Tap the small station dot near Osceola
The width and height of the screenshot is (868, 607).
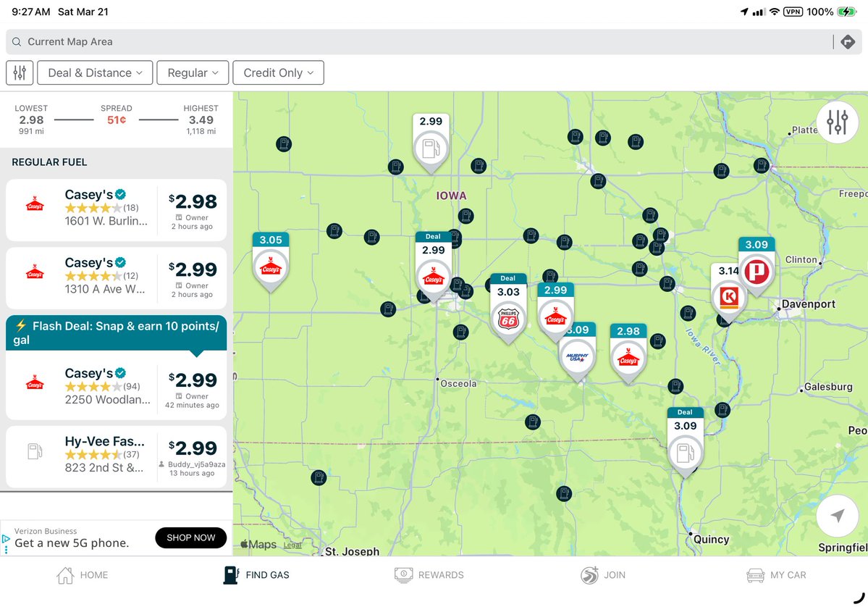tap(460, 332)
